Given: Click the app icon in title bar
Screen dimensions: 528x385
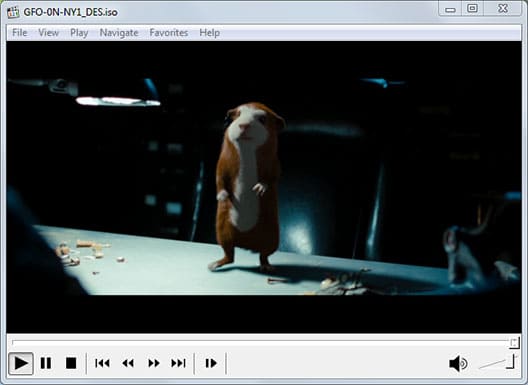Looking at the screenshot, I should click(13, 12).
